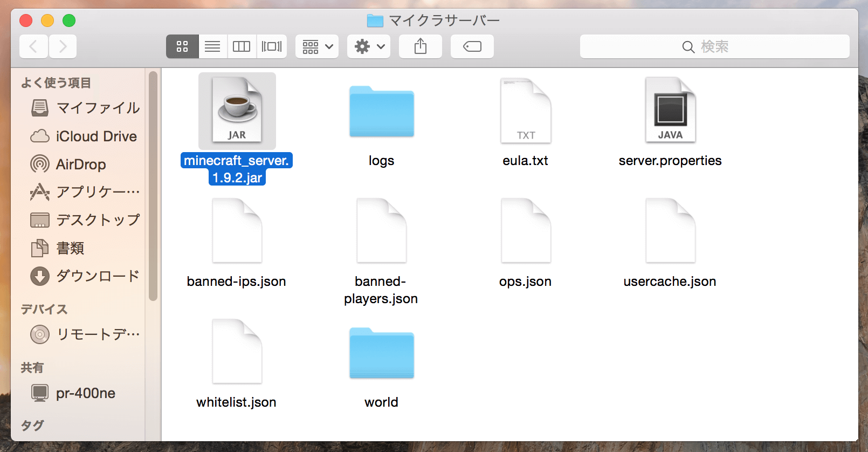Select the banned-players.json file icon
868x452 pixels.
(x=382, y=231)
